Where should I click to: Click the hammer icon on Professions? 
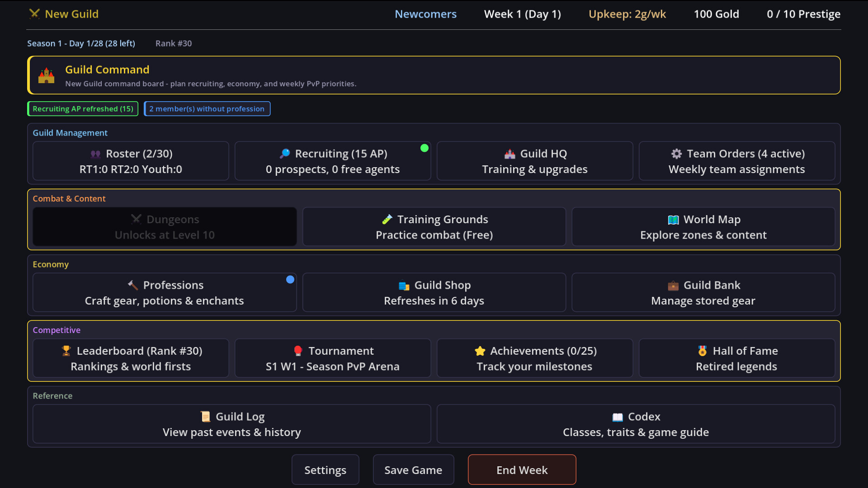(x=132, y=285)
